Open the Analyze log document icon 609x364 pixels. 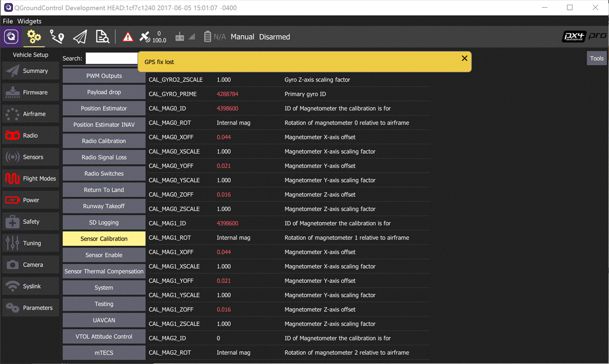coord(102,37)
